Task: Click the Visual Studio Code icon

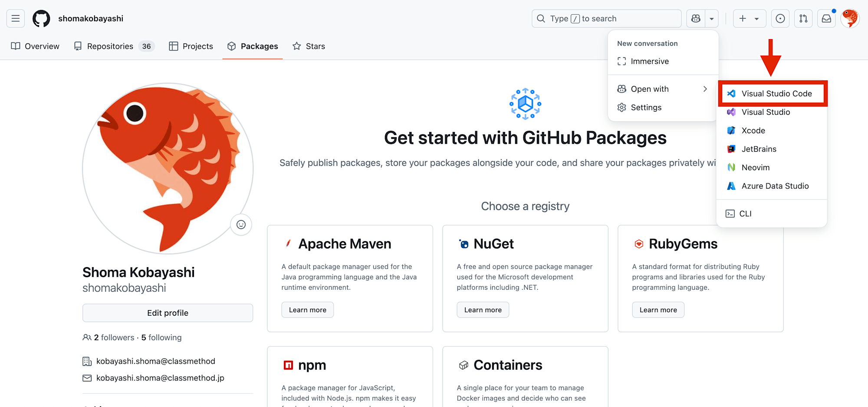Action: 731,93
